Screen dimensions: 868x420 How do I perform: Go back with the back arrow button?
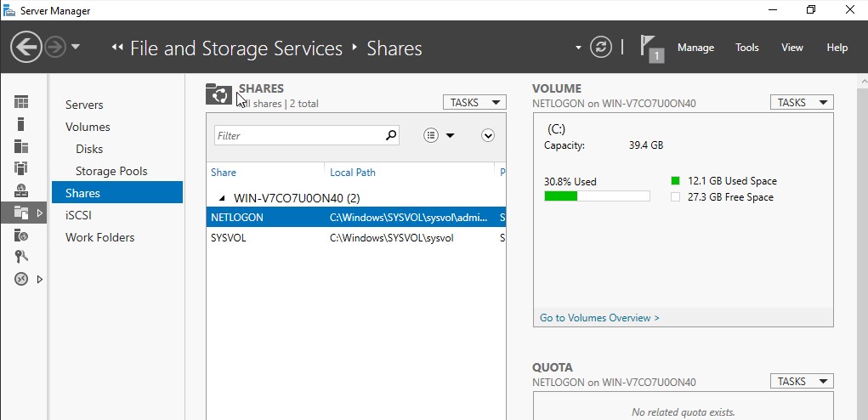26,47
